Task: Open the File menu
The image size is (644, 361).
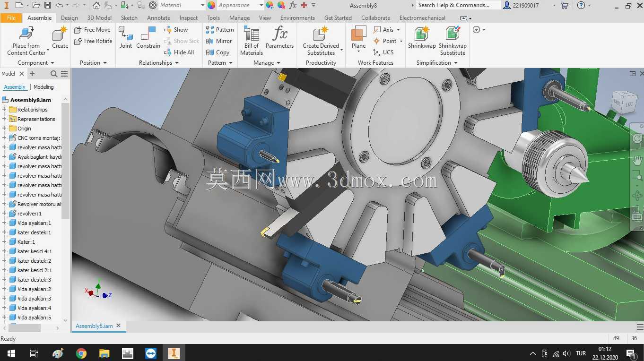Action: tap(11, 18)
